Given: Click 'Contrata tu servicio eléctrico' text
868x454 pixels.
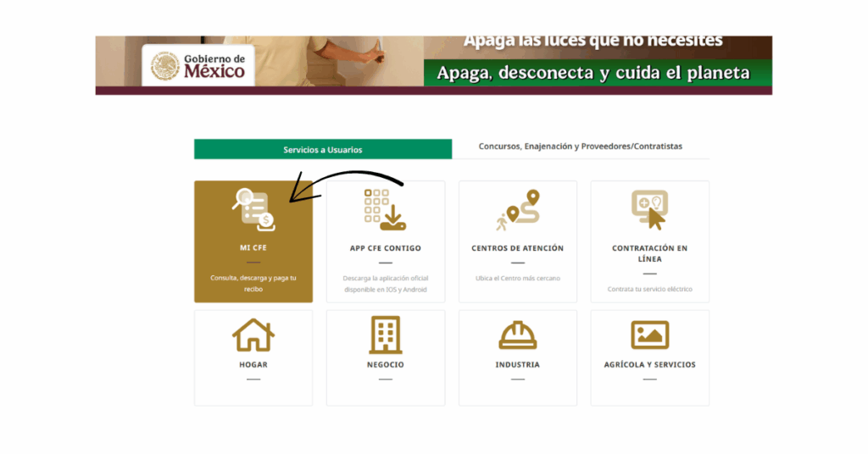Looking at the screenshot, I should 650,289.
